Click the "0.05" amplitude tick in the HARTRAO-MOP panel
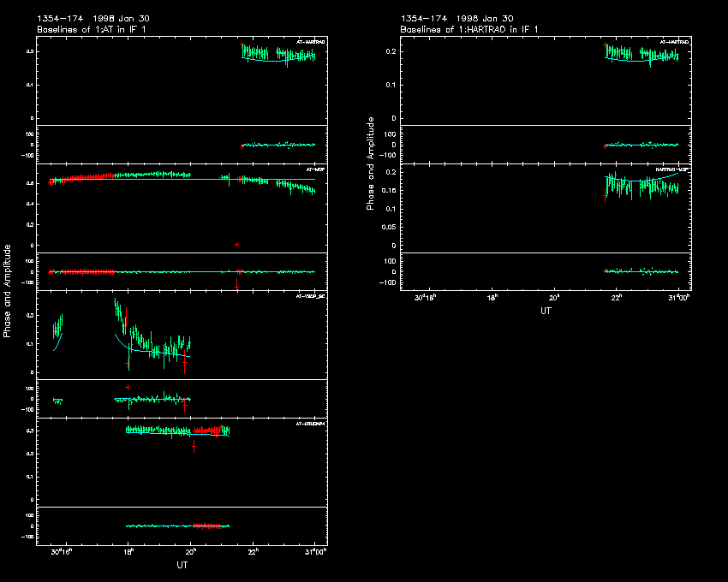Image resolution: width=728 pixels, height=582 pixels. tap(389, 227)
